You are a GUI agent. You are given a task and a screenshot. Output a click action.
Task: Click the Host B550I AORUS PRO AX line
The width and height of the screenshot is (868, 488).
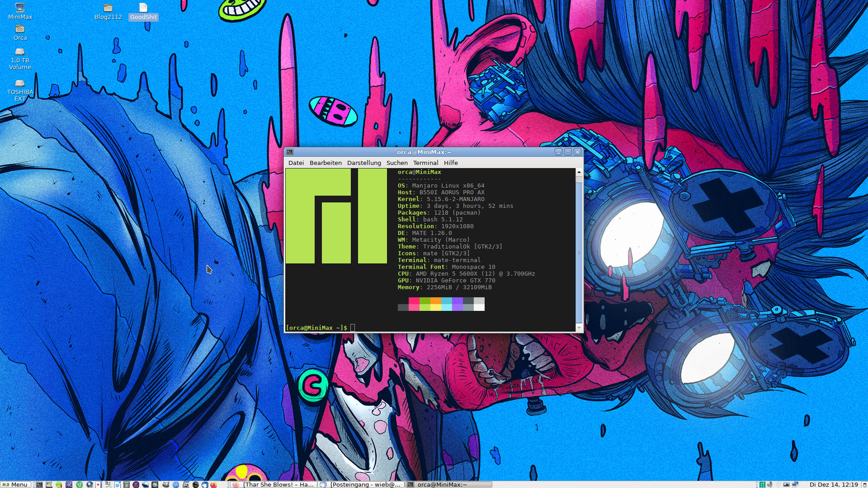pyautogui.click(x=441, y=192)
